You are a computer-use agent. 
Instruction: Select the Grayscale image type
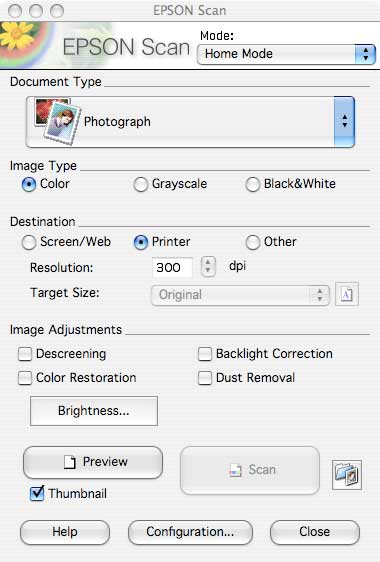(x=141, y=185)
